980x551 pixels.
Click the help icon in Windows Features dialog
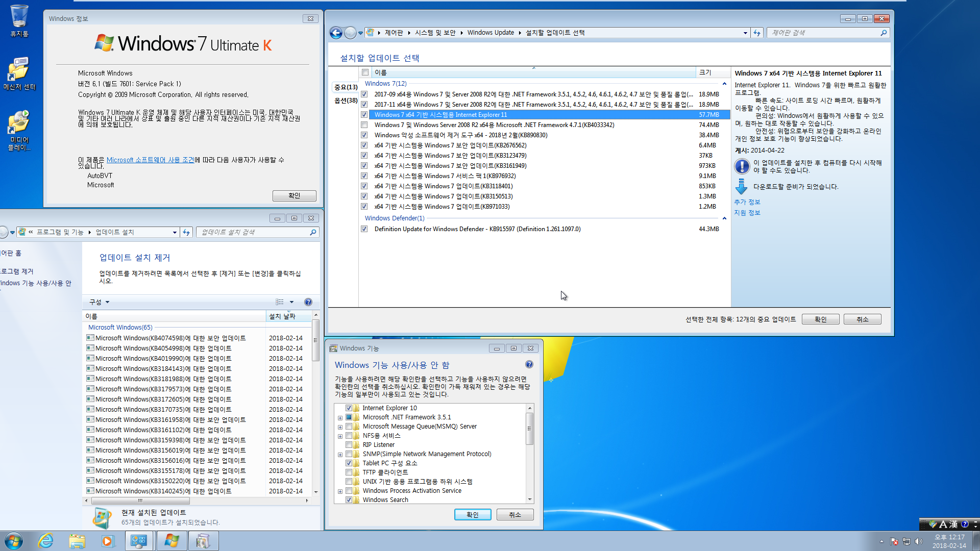tap(529, 364)
